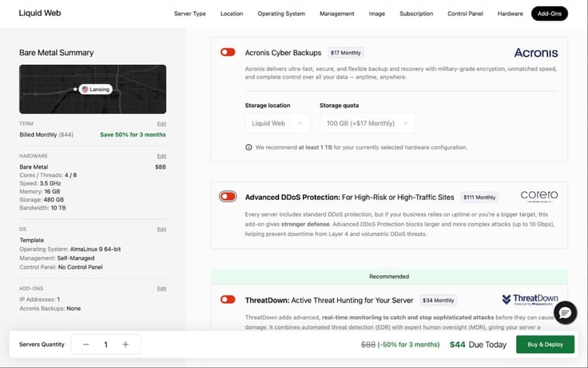588x368 pixels.
Task: Click 'Save 50% for 3 months' text
Action: (133, 134)
